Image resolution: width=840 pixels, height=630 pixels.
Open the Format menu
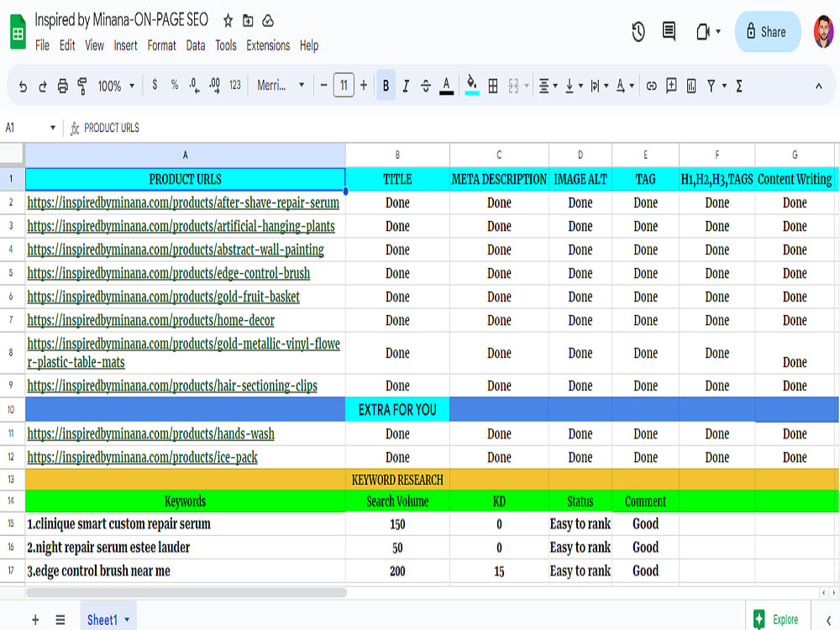[161, 45]
